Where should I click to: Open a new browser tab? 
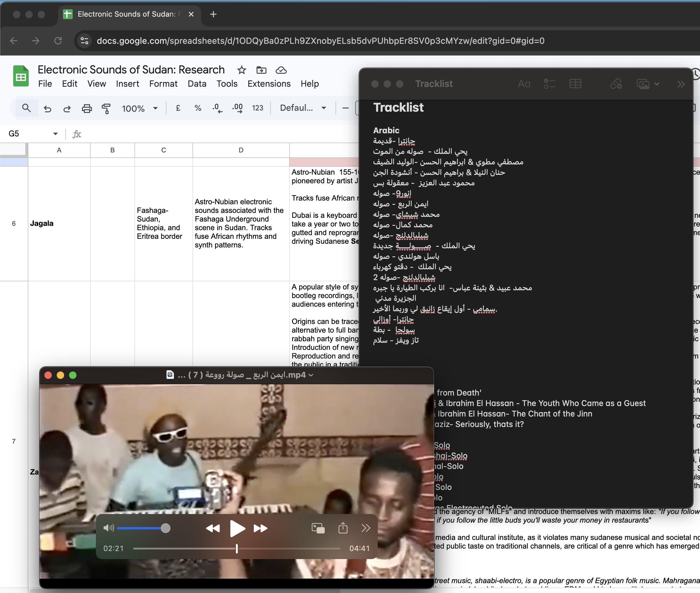click(213, 14)
